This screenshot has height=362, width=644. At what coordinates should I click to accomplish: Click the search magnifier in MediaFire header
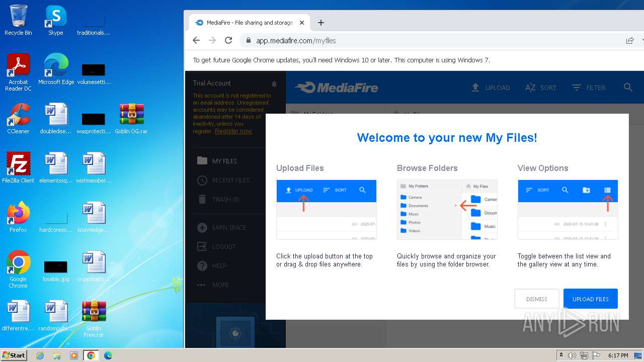coord(628,87)
